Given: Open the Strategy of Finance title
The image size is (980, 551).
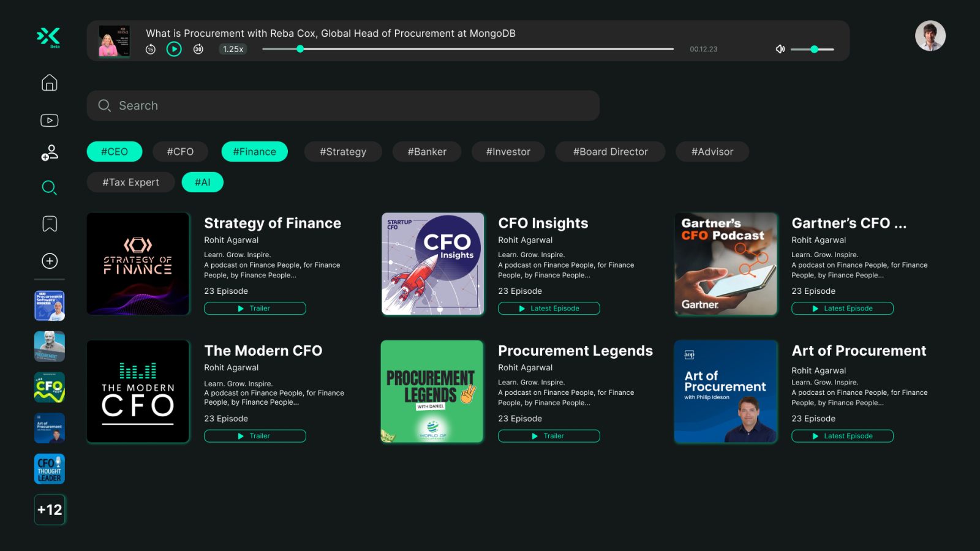Looking at the screenshot, I should click(273, 223).
